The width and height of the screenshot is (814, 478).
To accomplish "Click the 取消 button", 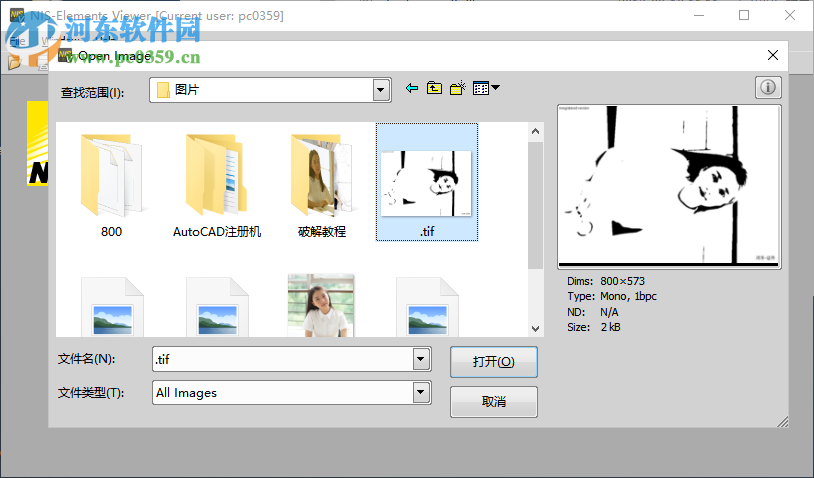I will 494,401.
